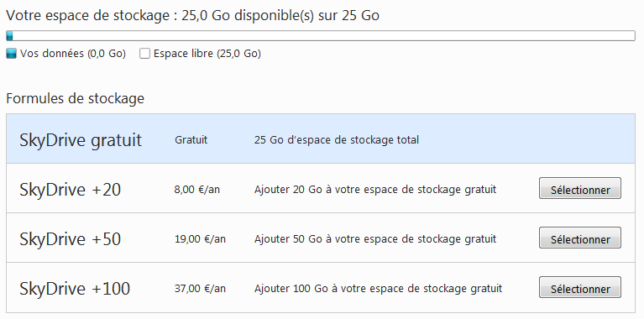
Task: Select the SkyDrive +100 plan button
Action: [580, 287]
